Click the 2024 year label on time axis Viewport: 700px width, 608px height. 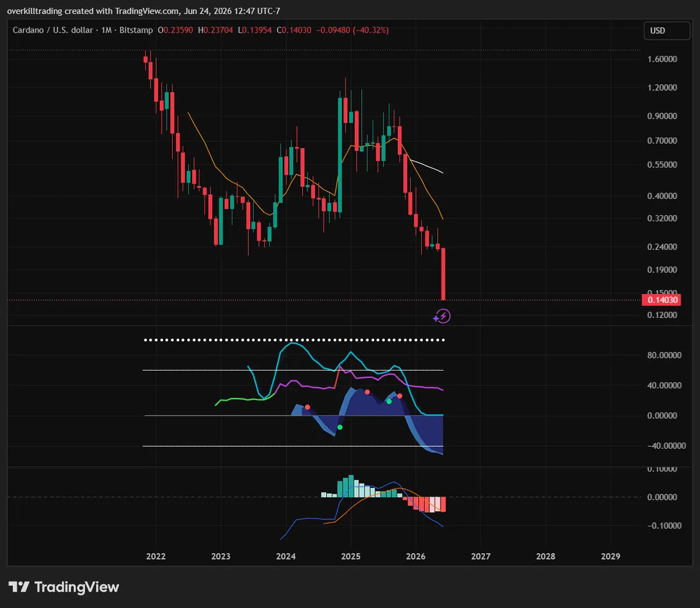click(286, 556)
